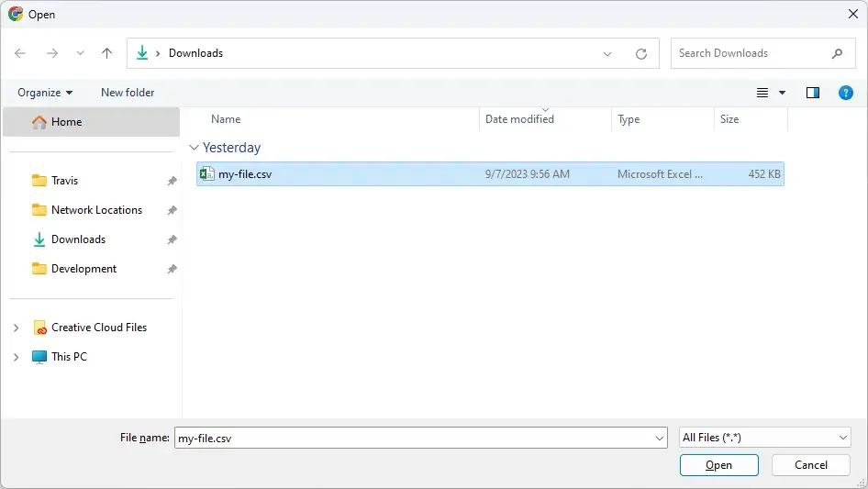The image size is (868, 489).
Task: Open the view options dropdown arrow
Action: click(x=782, y=93)
